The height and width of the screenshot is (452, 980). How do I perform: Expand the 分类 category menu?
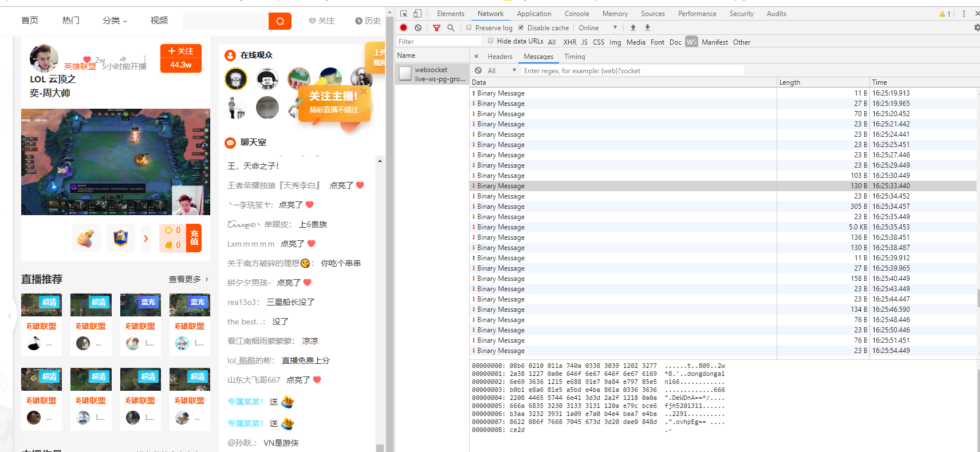coord(115,21)
